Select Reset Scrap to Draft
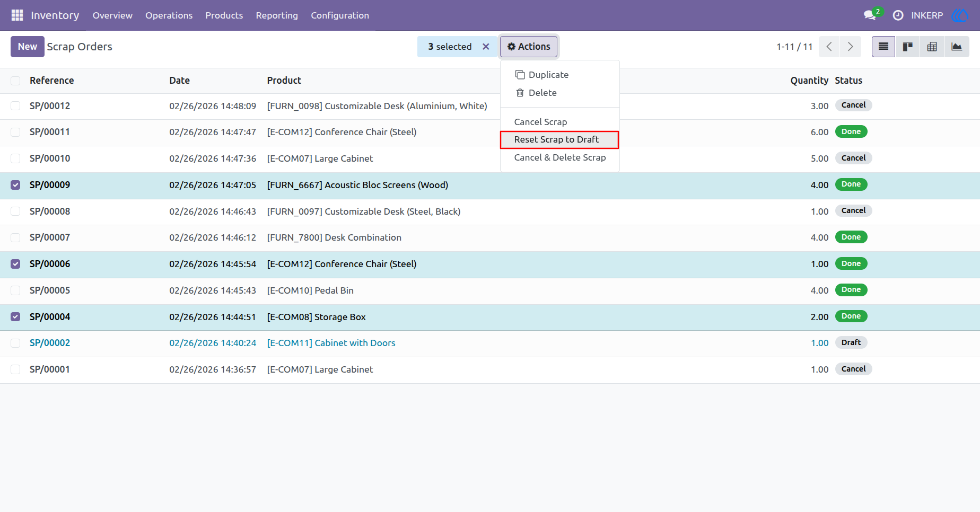The image size is (980, 512). (x=560, y=139)
